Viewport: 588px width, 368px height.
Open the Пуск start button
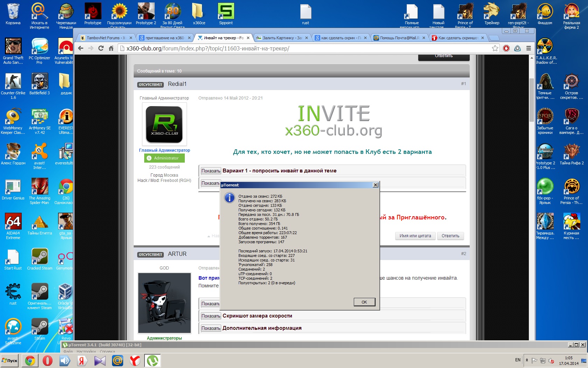[x=10, y=360]
